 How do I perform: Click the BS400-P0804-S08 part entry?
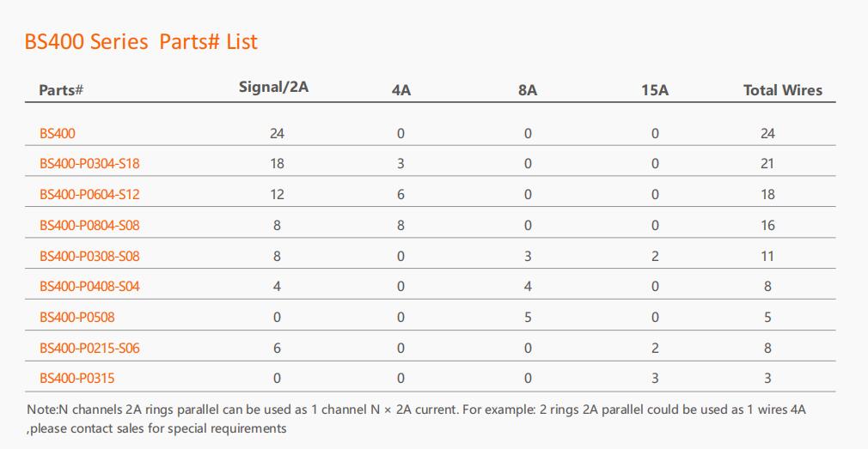pos(89,226)
